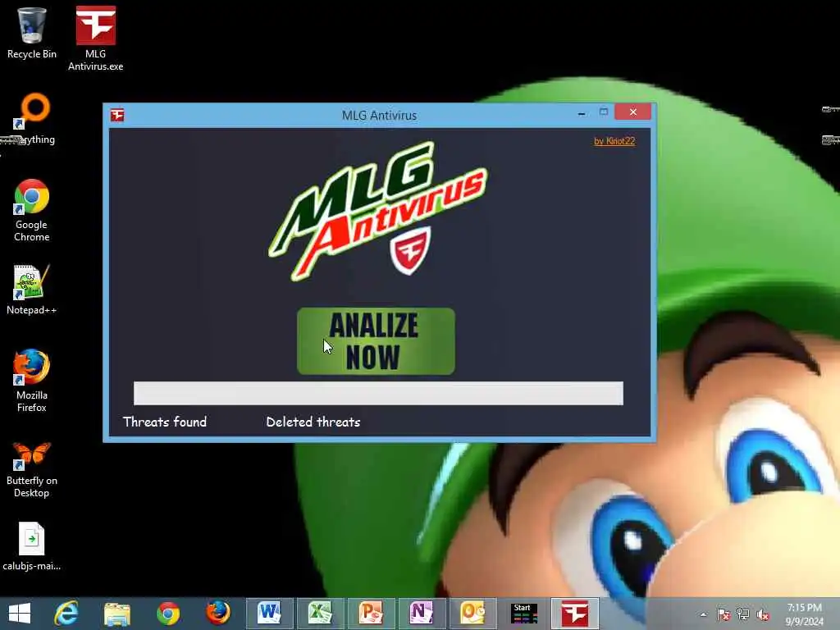Screen dimensions: 840x630
Task: Click the Threats found label
Action: point(164,422)
